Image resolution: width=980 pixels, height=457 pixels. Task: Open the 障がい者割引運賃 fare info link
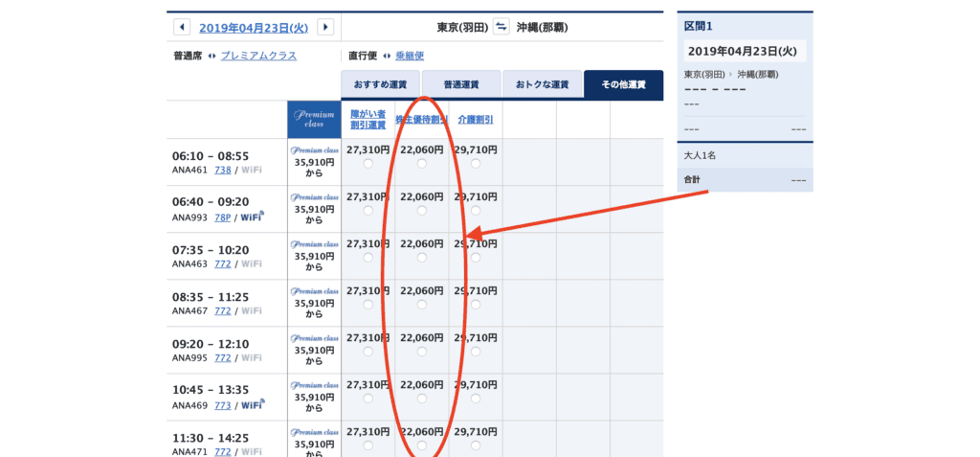point(368,120)
